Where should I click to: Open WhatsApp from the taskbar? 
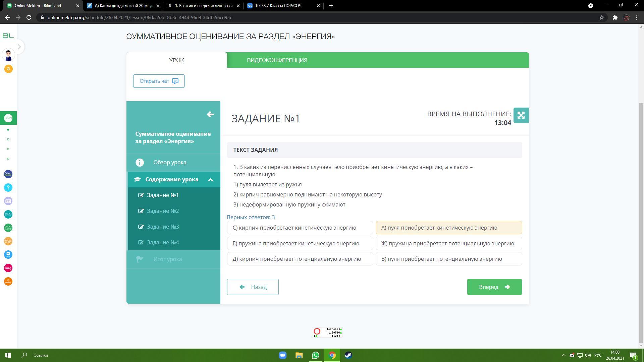tap(315, 355)
